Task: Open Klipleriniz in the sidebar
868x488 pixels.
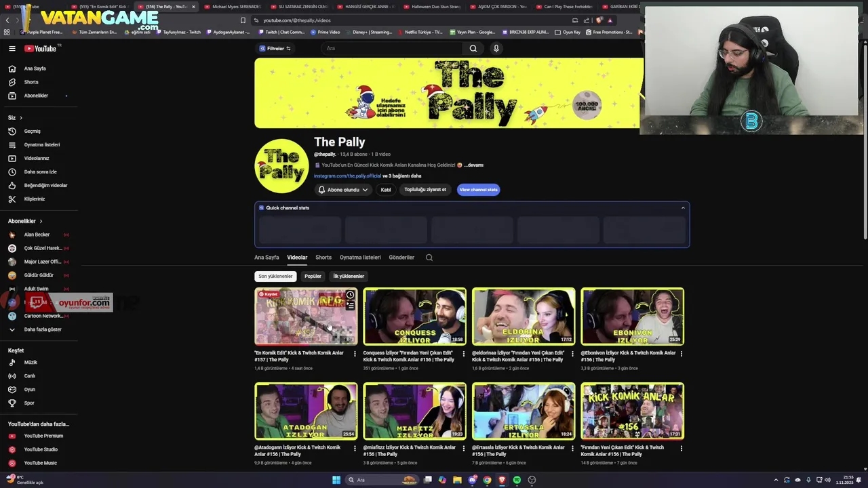Action: click(35, 199)
